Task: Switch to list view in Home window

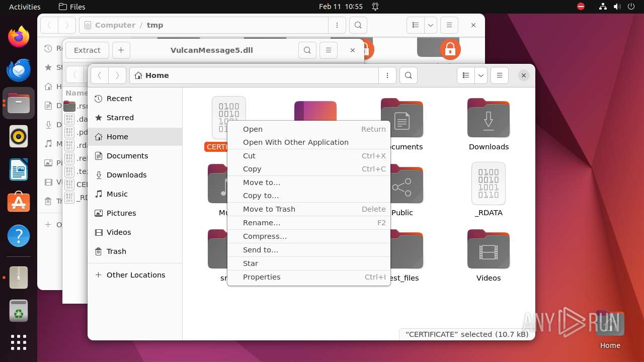Action: (x=466, y=75)
